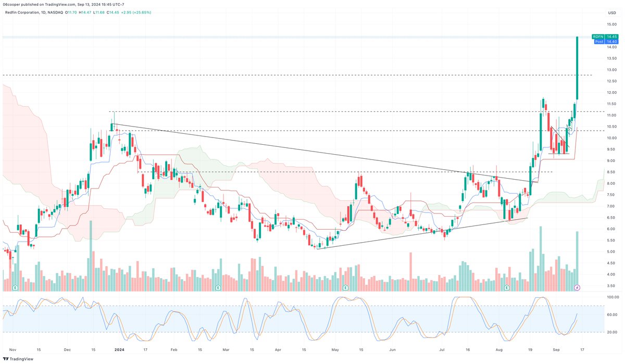Viewport: 625px width, 364px height.
Task: Click the Sep date axis label
Action: click(x=556, y=349)
